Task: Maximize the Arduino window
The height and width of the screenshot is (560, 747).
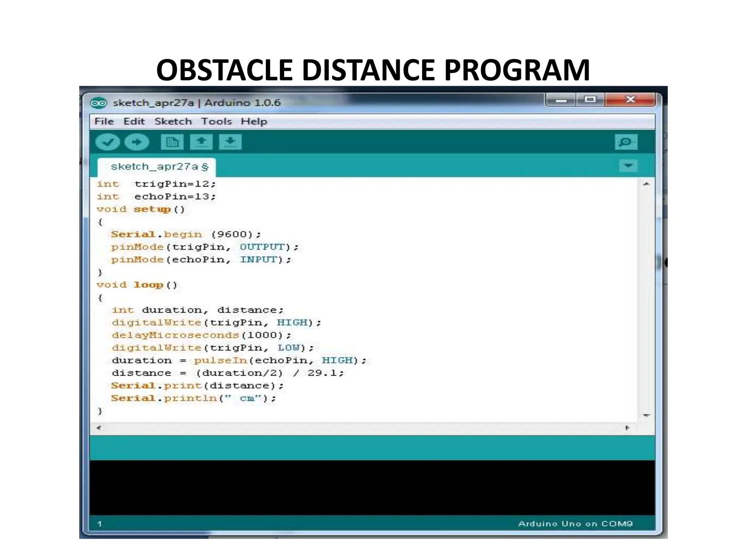Action: click(x=590, y=99)
